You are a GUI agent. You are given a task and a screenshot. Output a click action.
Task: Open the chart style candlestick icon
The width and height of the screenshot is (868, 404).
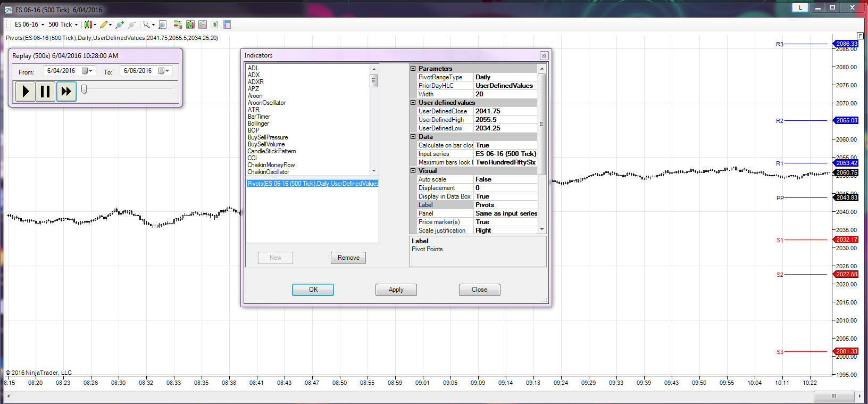tap(88, 24)
